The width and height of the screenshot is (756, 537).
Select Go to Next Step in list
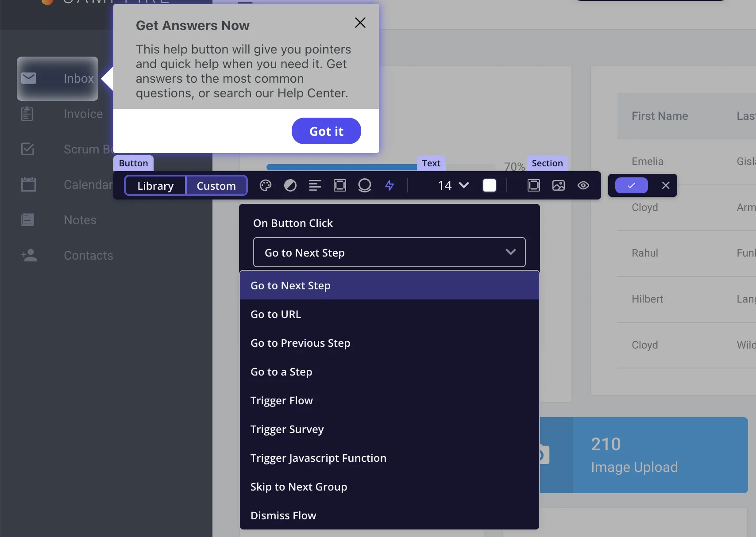click(390, 285)
